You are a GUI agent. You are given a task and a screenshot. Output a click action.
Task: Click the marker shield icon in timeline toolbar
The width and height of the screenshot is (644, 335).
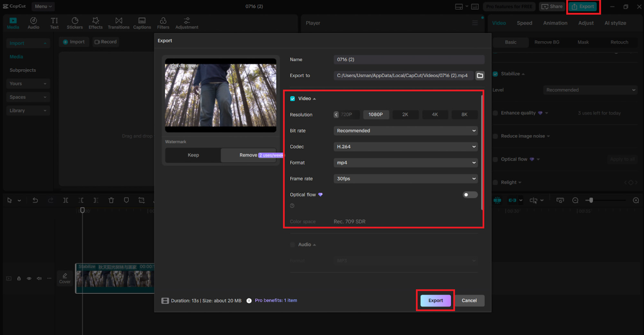(126, 200)
